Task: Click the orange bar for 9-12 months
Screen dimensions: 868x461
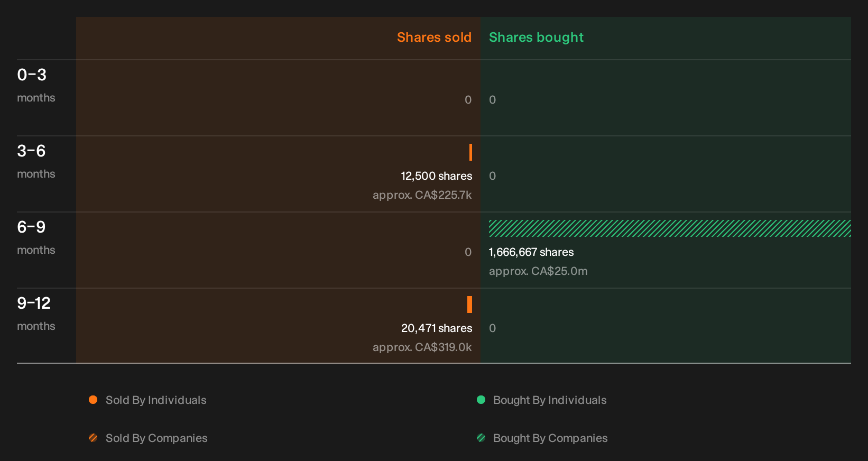Action: coord(469,305)
